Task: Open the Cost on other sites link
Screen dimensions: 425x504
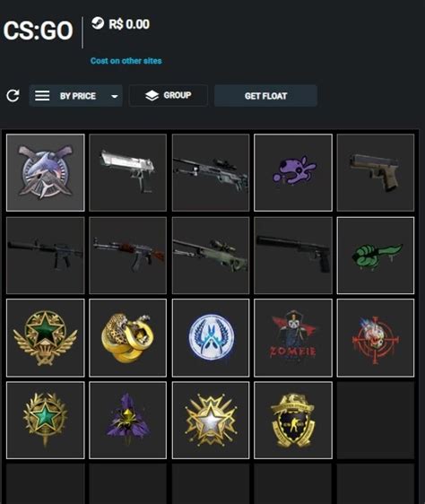Action: pos(126,61)
